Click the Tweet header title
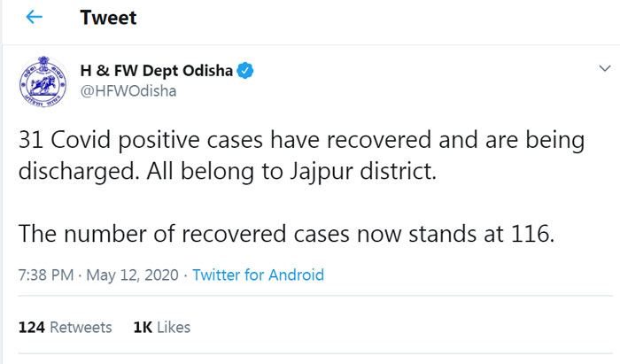Screen dimensions: 620x364 [x=108, y=18]
